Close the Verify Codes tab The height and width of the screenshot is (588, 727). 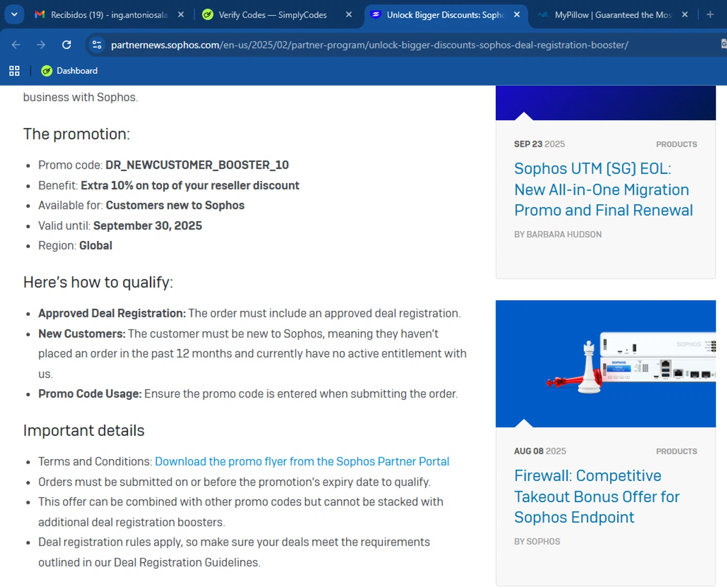point(348,15)
